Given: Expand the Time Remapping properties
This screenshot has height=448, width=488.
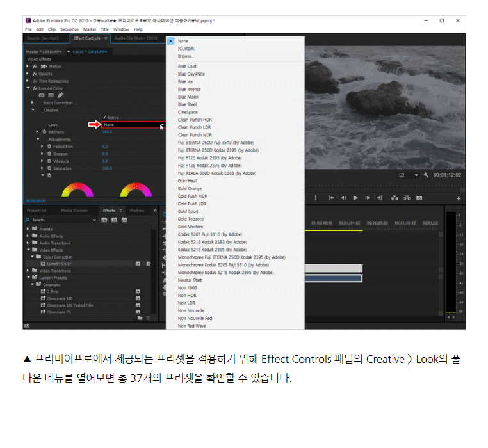Looking at the screenshot, I should click(x=28, y=81).
